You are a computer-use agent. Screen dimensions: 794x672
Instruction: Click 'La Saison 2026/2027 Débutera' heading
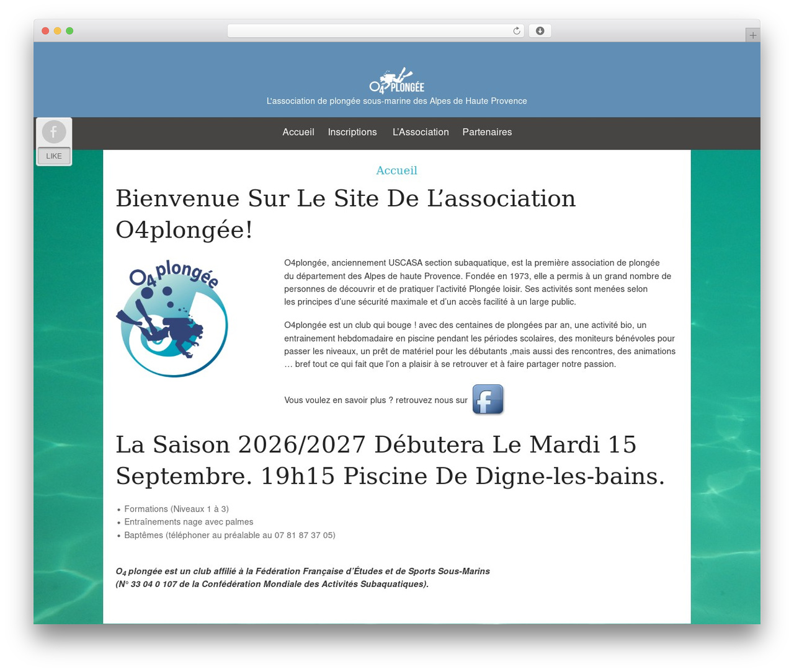pyautogui.click(x=390, y=460)
